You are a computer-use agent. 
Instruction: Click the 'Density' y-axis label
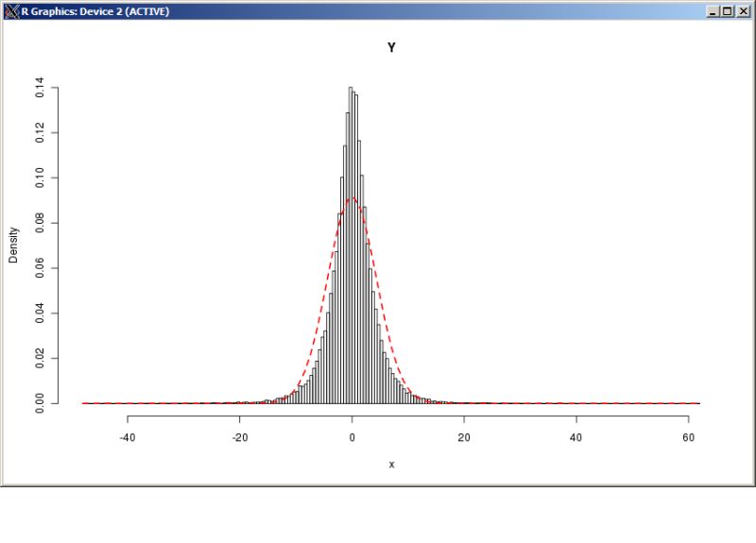pos(13,246)
